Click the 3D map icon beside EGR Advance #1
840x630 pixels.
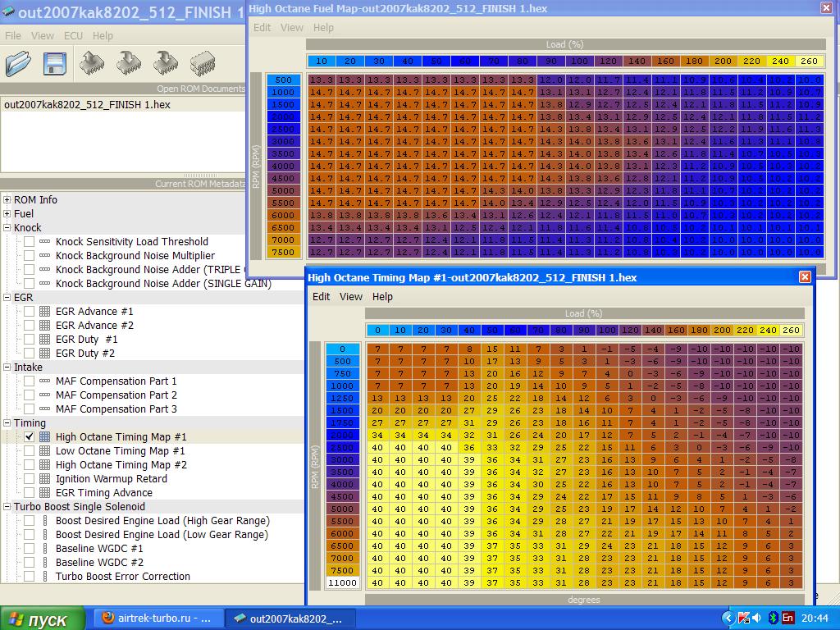[x=44, y=312]
